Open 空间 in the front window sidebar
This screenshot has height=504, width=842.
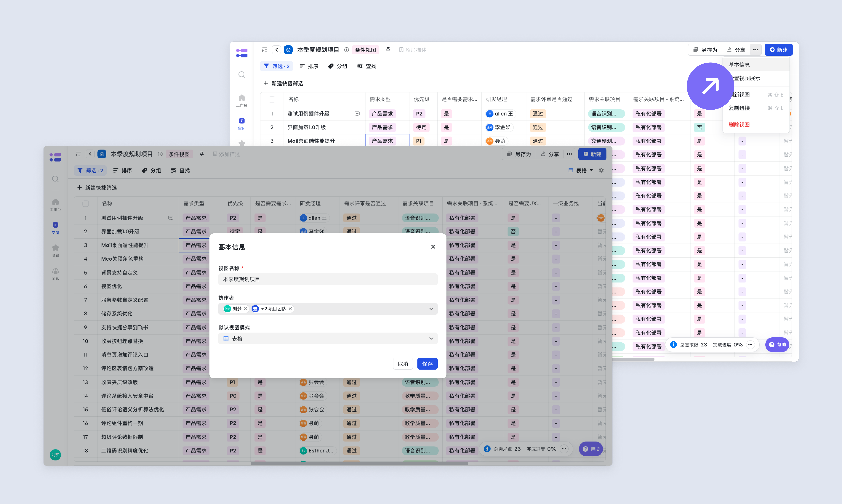coord(55,228)
